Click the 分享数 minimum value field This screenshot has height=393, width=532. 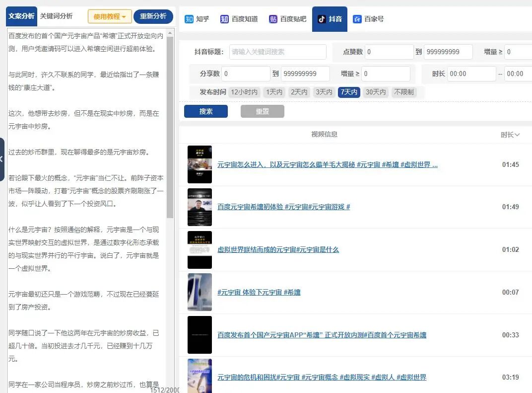tap(246, 74)
